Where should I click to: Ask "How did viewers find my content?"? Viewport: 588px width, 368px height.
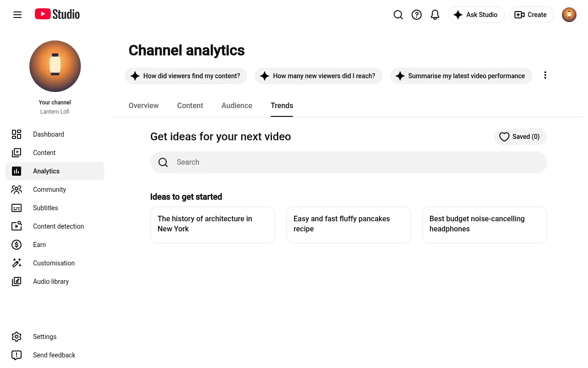point(186,76)
